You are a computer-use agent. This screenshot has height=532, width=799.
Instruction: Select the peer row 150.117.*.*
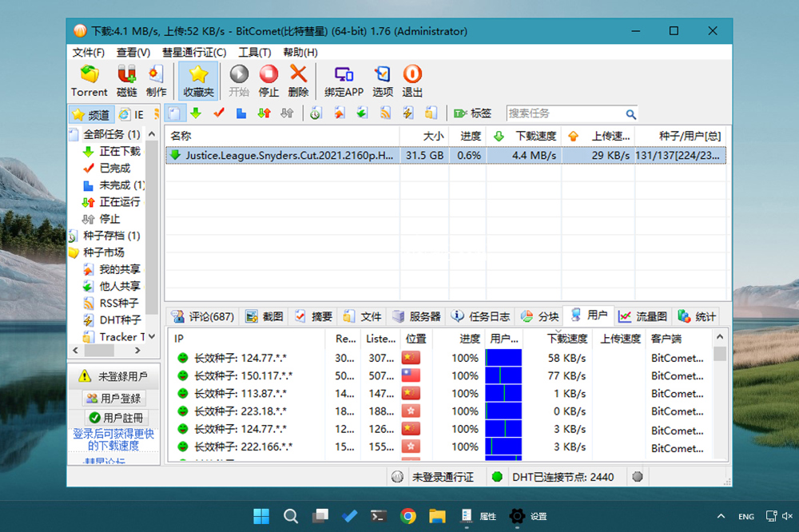point(440,375)
